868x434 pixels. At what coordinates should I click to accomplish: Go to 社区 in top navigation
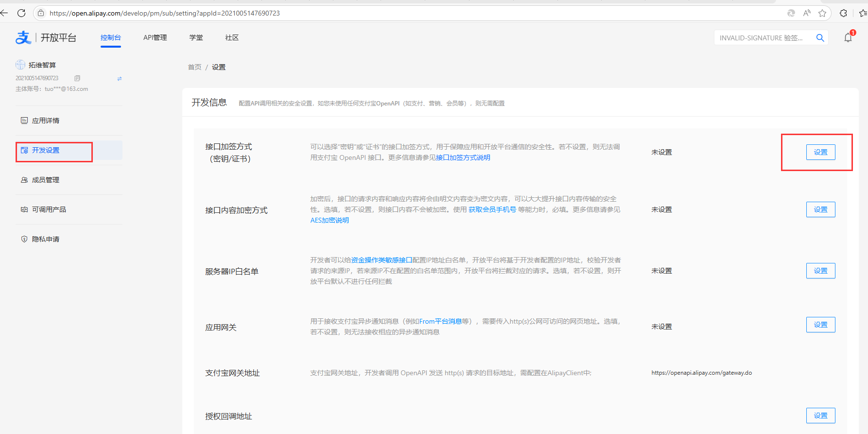[232, 37]
